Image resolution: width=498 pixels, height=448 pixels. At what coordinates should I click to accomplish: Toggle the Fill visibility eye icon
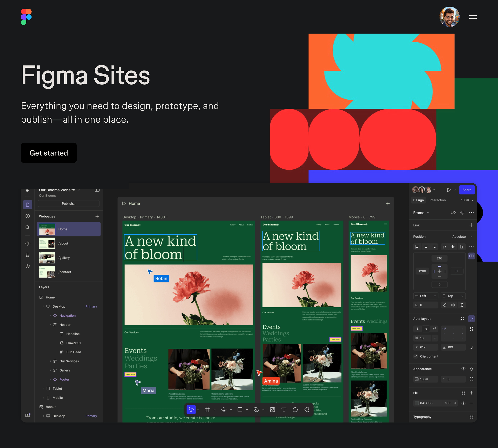pyautogui.click(x=463, y=403)
